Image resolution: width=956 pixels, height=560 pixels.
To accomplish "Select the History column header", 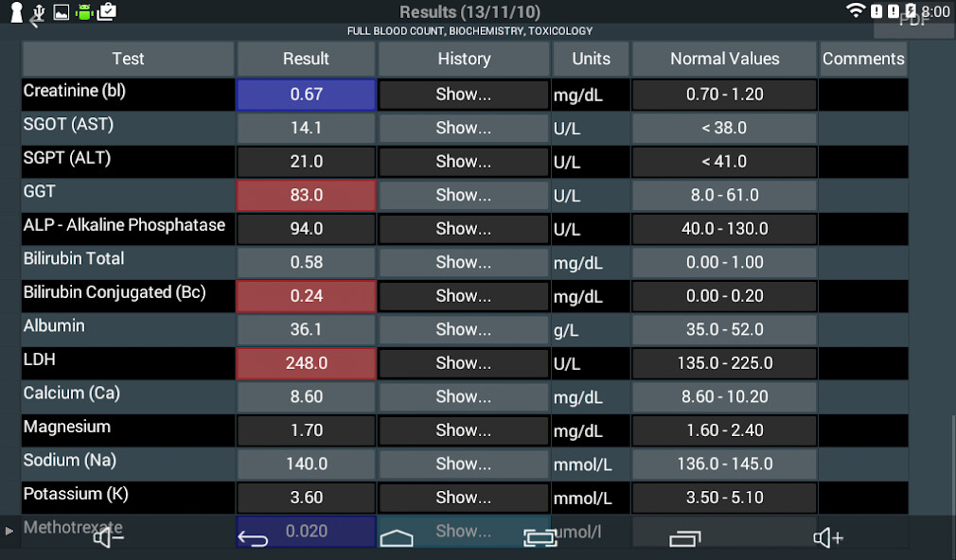I will click(464, 59).
